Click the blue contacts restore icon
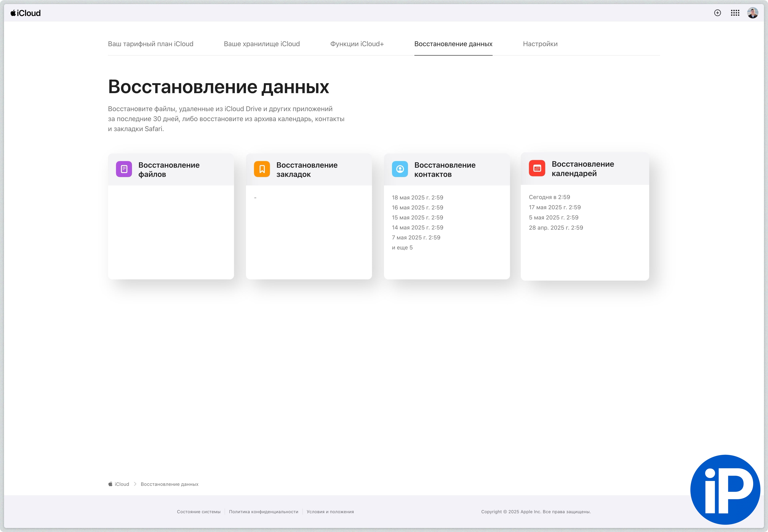 pyautogui.click(x=400, y=169)
